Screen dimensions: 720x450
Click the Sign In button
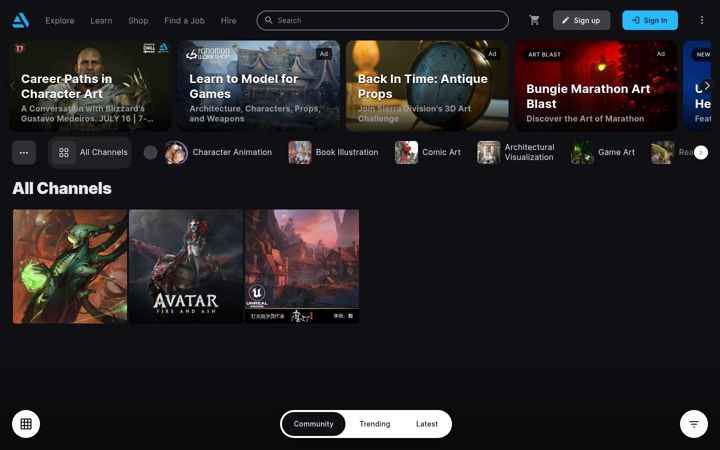point(650,20)
